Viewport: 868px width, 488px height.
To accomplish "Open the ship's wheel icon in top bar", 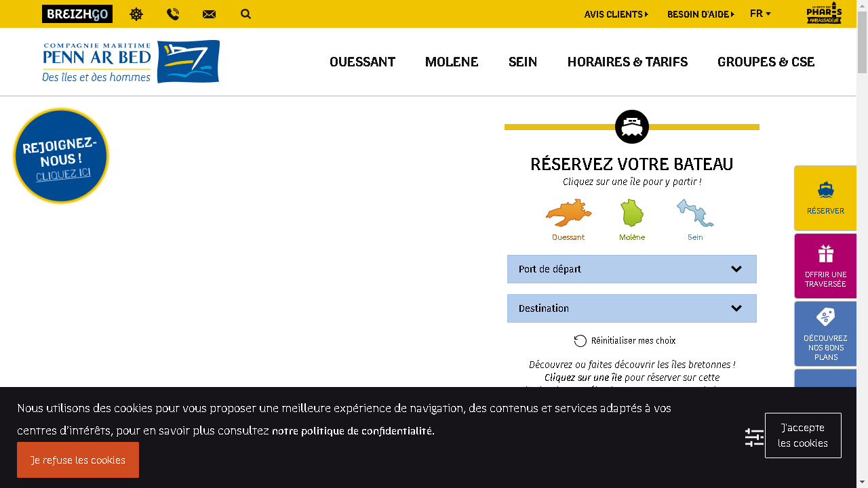I will [136, 14].
